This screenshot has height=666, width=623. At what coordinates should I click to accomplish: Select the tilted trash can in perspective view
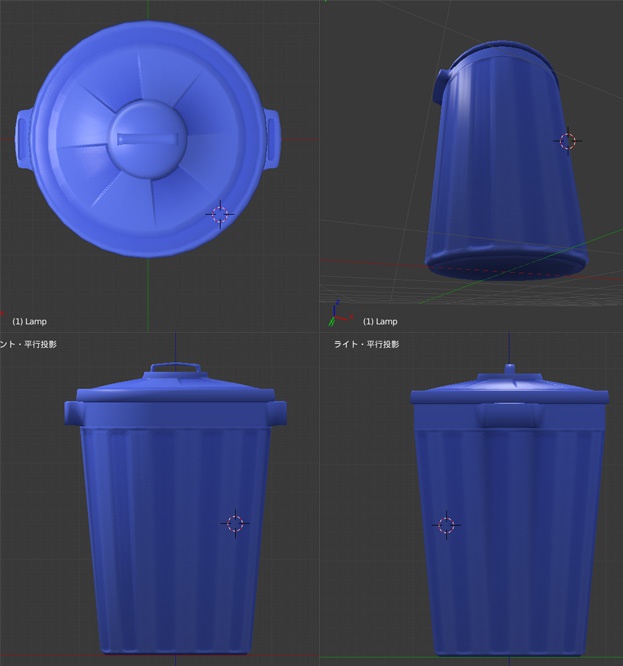pos(505,161)
